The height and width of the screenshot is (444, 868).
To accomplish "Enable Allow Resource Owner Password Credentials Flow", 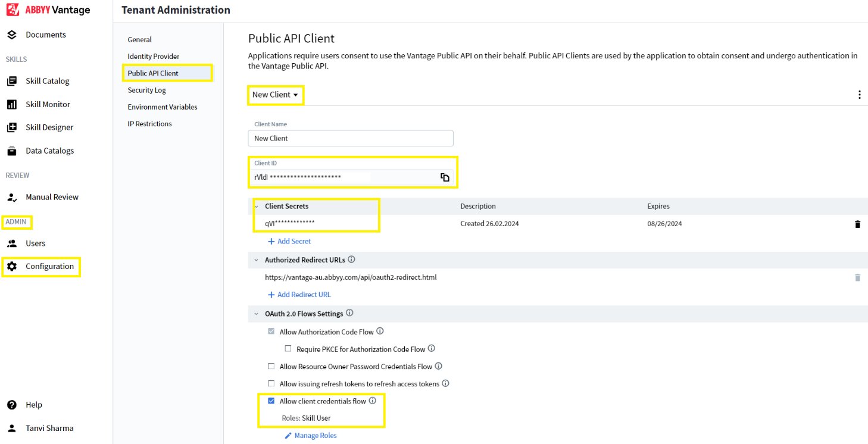I will pos(271,367).
